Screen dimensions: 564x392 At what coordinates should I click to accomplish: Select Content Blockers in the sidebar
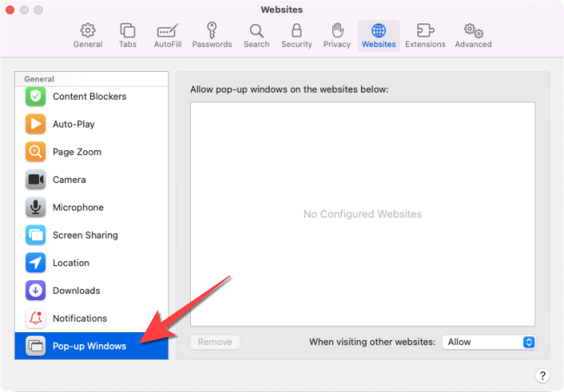pyautogui.click(x=91, y=96)
